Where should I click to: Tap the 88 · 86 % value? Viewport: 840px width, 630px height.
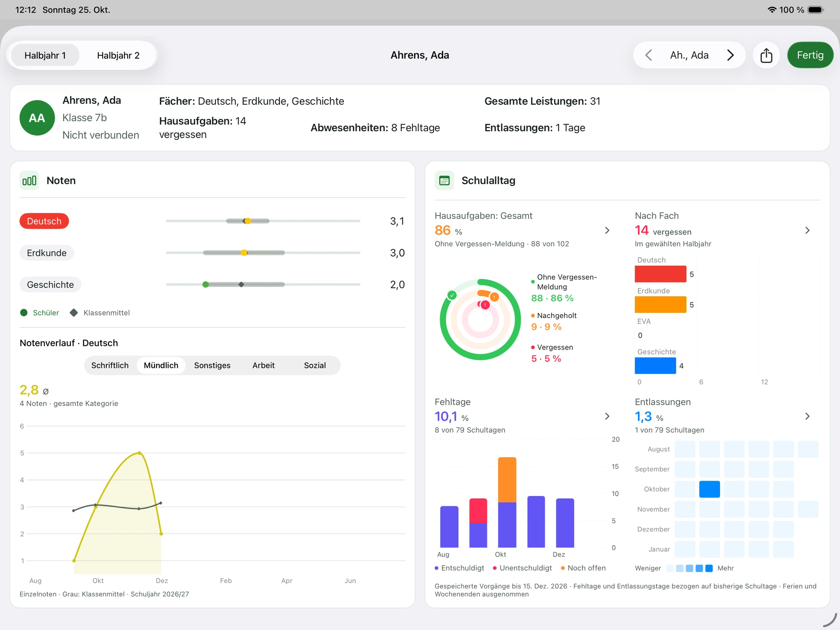552,298
